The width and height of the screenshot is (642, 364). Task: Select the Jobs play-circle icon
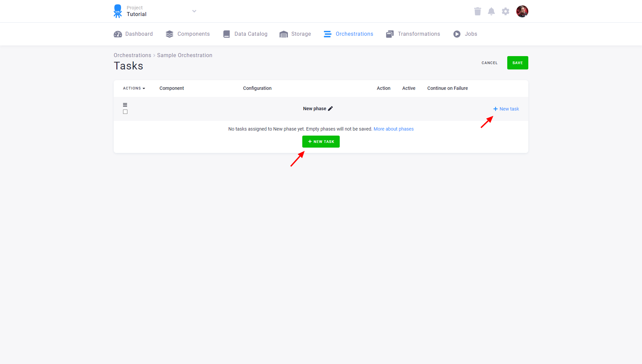tap(457, 34)
